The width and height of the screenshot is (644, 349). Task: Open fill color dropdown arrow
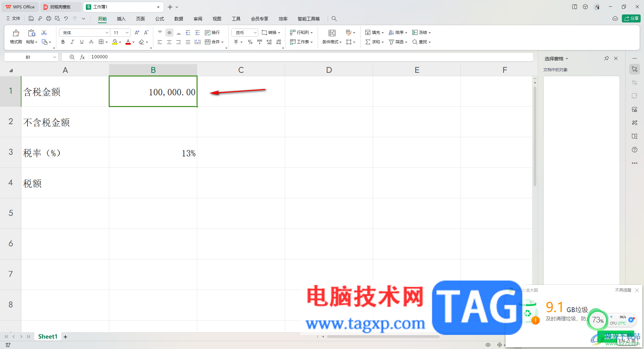coord(120,42)
